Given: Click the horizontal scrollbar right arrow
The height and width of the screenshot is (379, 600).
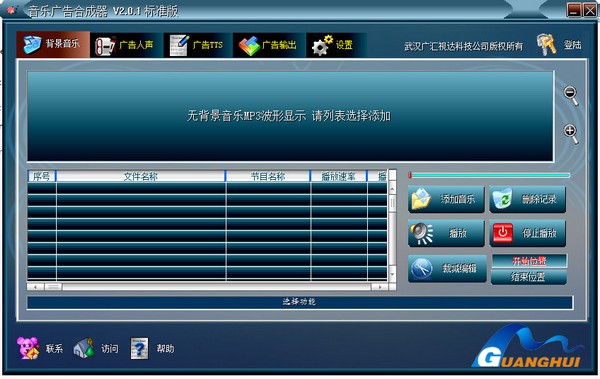Looking at the screenshot, I should pos(380,287).
